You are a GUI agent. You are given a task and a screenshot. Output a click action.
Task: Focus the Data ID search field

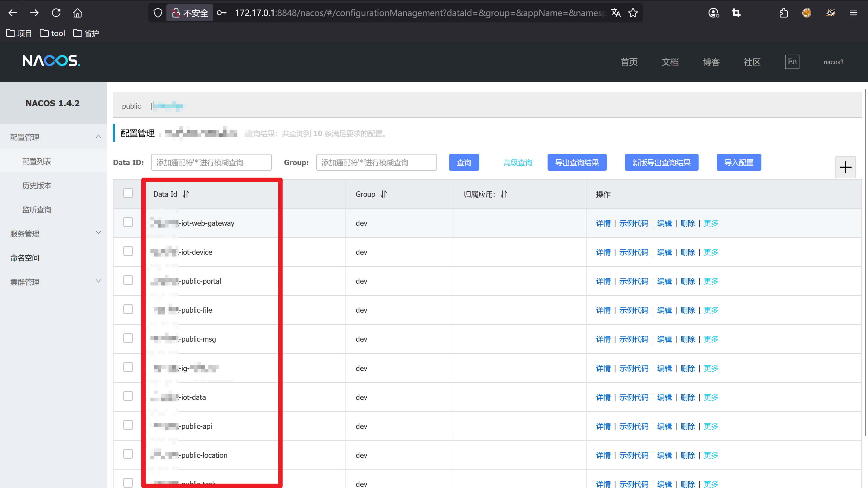(211, 163)
